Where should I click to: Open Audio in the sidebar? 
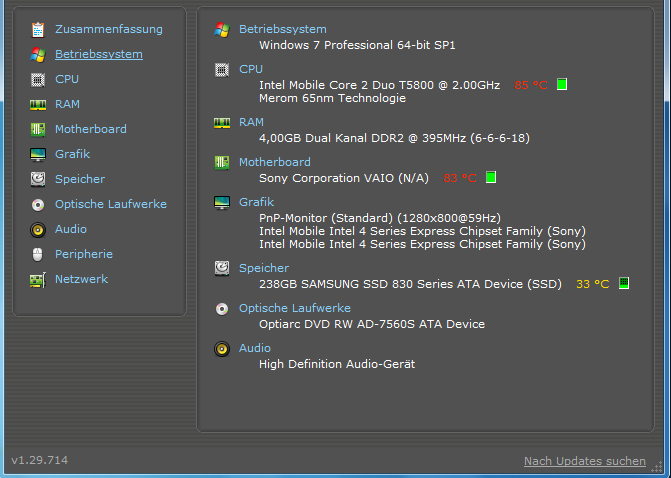coord(71,229)
